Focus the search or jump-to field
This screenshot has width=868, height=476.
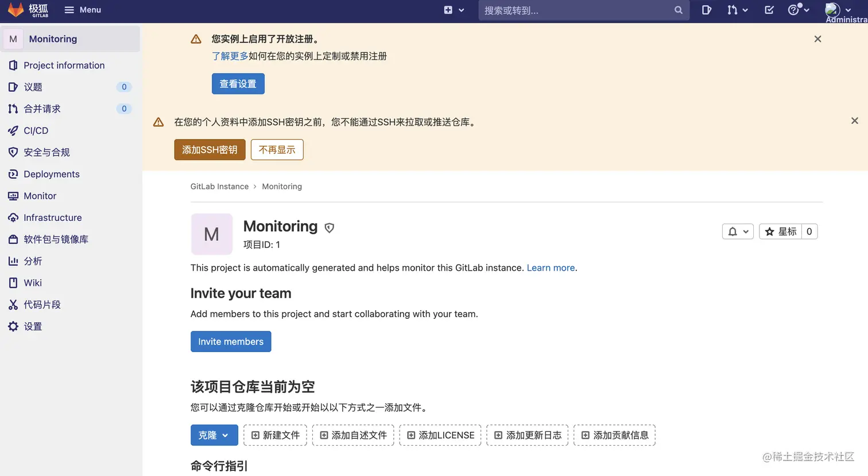[x=584, y=10]
